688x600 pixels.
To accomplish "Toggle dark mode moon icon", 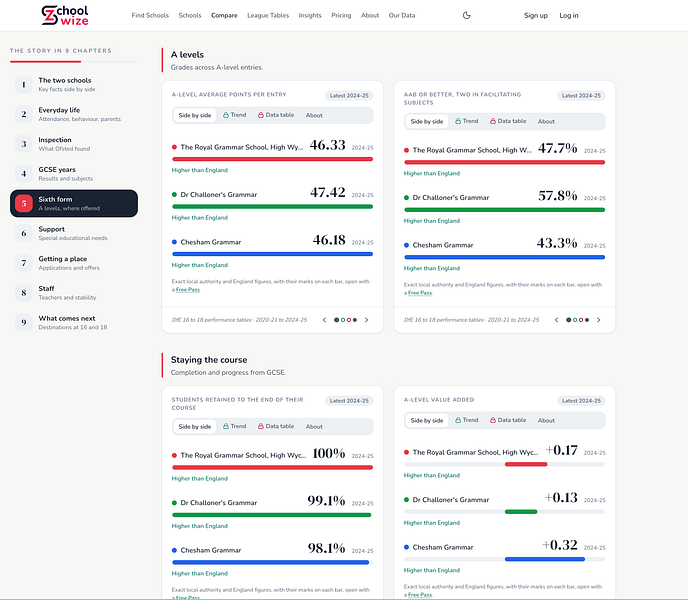I will [x=466, y=15].
